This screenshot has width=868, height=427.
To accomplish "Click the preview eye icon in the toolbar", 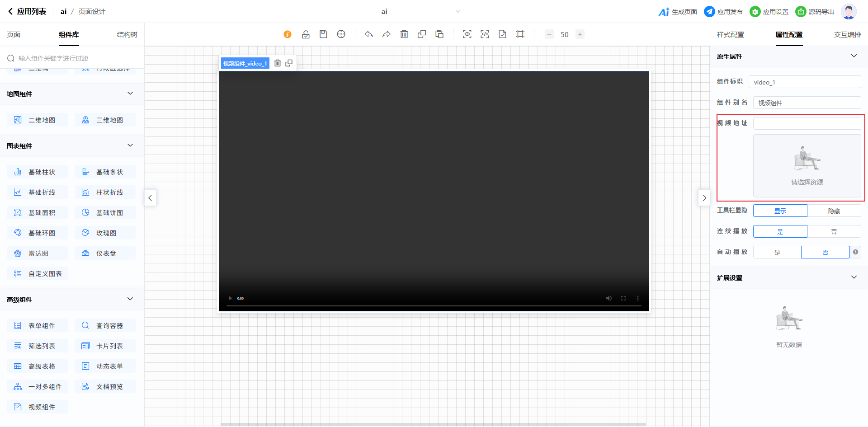I will pyautogui.click(x=467, y=34).
